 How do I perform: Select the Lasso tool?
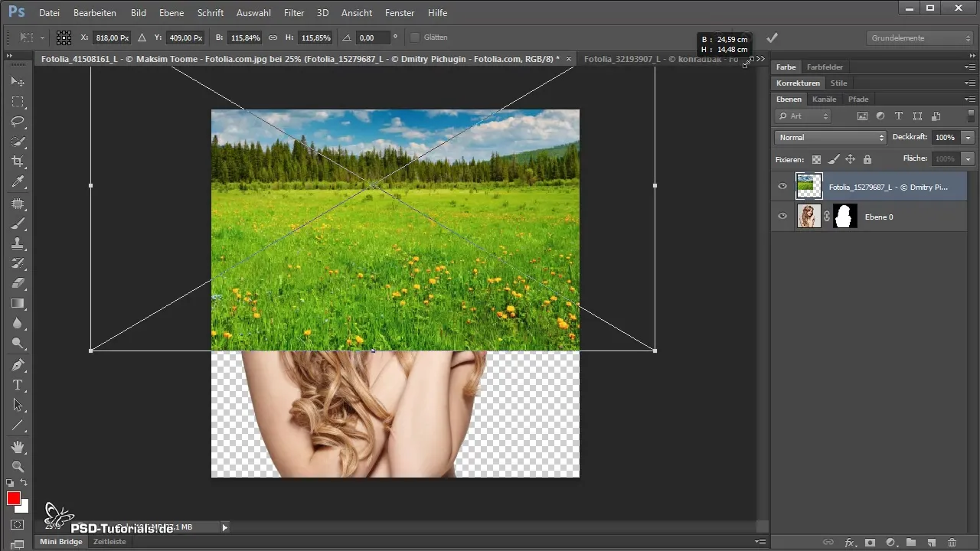(18, 122)
